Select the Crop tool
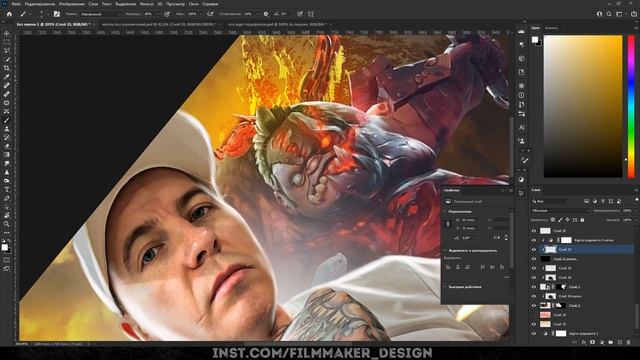The width and height of the screenshot is (640, 360). point(7,68)
